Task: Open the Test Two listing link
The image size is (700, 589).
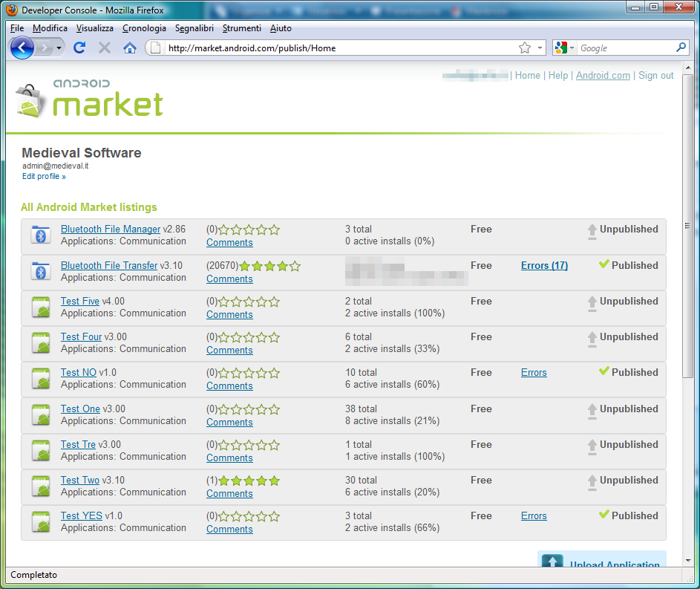Action: (80, 481)
